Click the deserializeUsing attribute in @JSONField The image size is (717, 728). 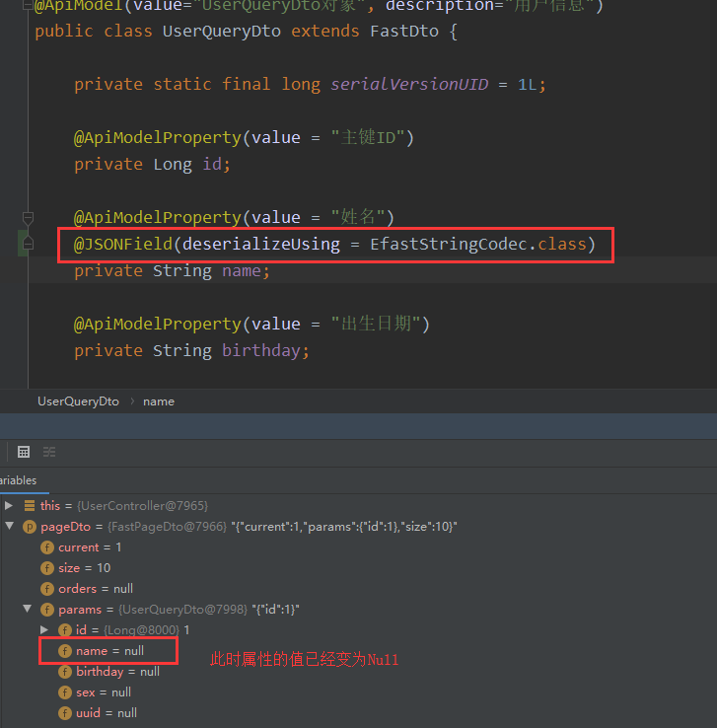tap(260, 244)
